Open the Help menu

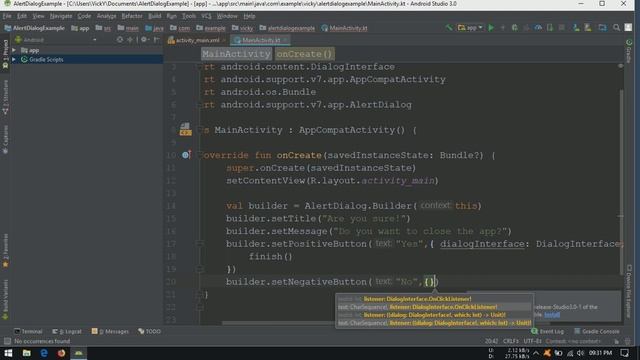[x=249, y=16]
